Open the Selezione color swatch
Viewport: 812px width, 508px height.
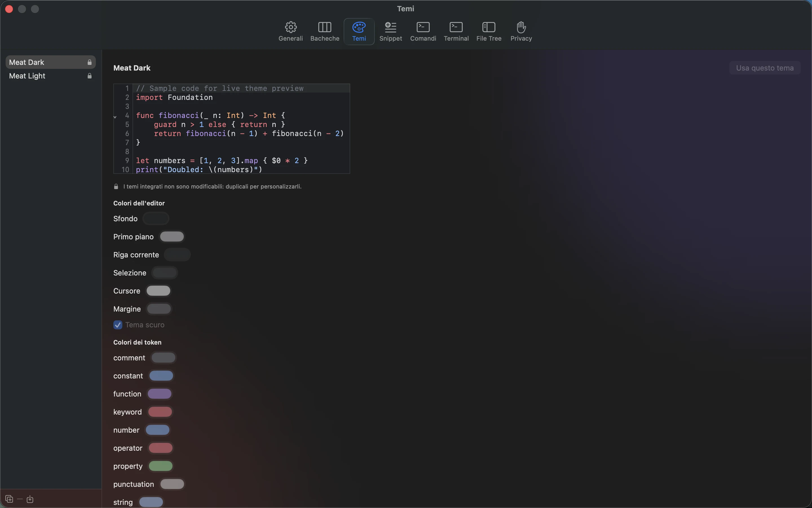tap(165, 273)
